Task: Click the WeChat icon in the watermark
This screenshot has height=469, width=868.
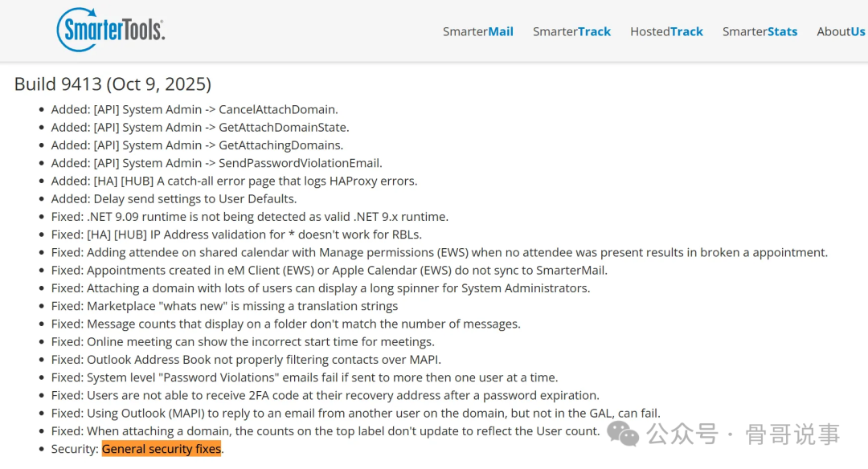Action: 623,434
